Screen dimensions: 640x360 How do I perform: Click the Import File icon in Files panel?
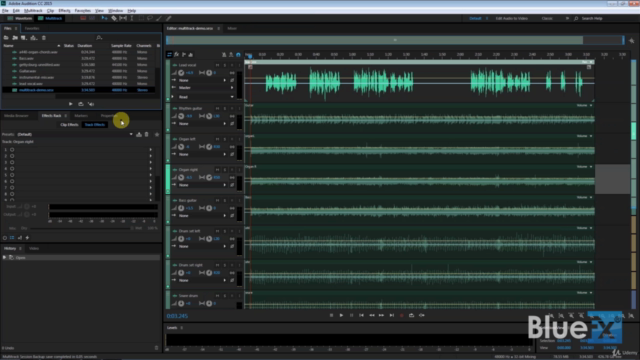(x=15, y=38)
